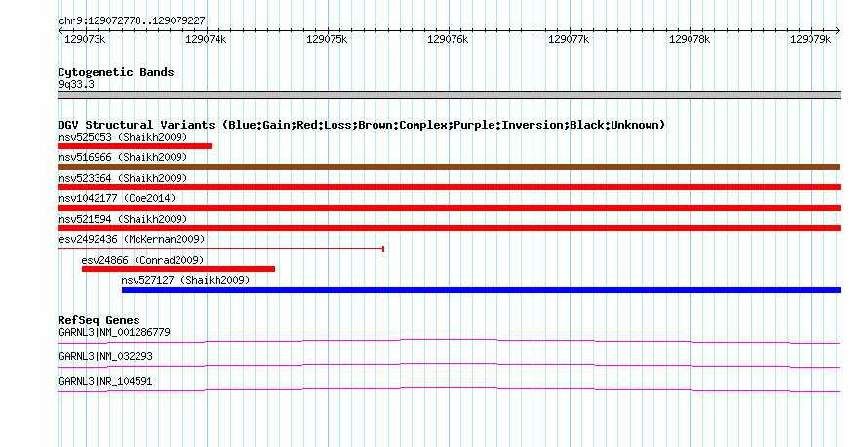Select the thin esv2492436 (McKernan2009) line
The image size is (868, 447).
pos(220,249)
